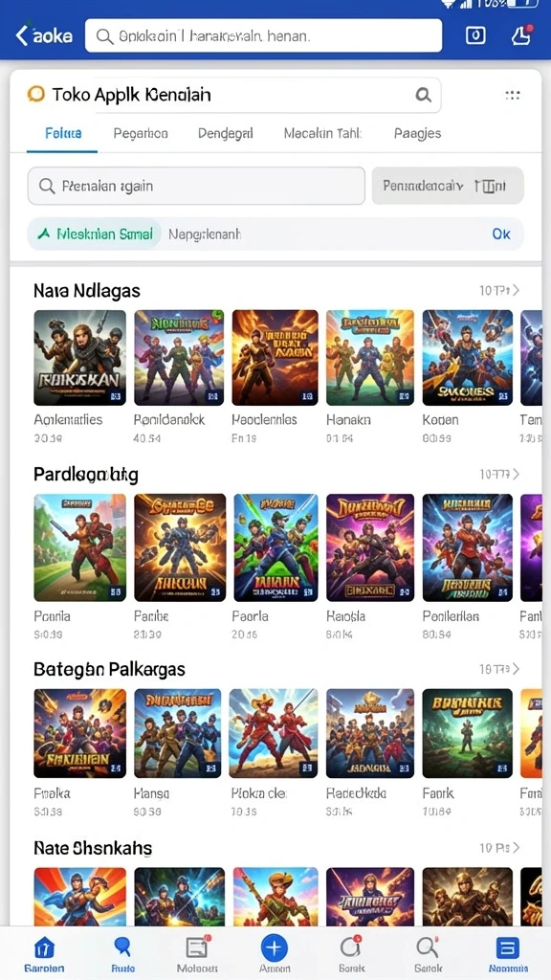Click the Nate Shsnkahs section heading
The image size is (551, 980).
[x=93, y=848]
